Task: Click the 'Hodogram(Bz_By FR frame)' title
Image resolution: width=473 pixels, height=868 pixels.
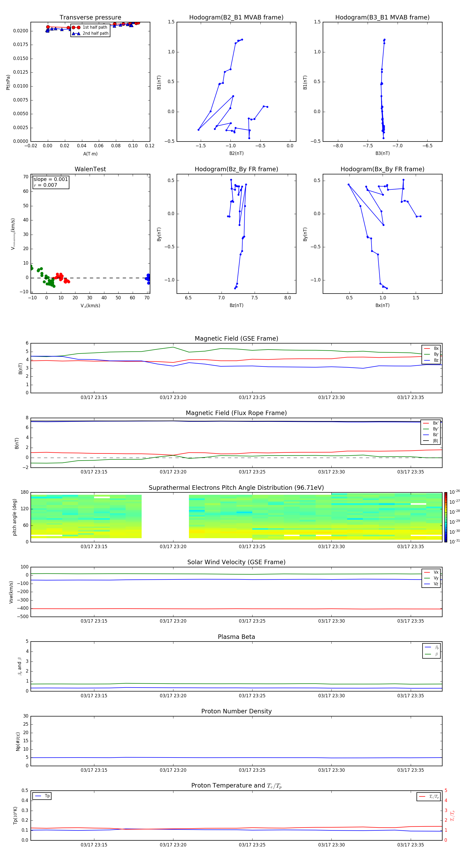Action: 236,169
